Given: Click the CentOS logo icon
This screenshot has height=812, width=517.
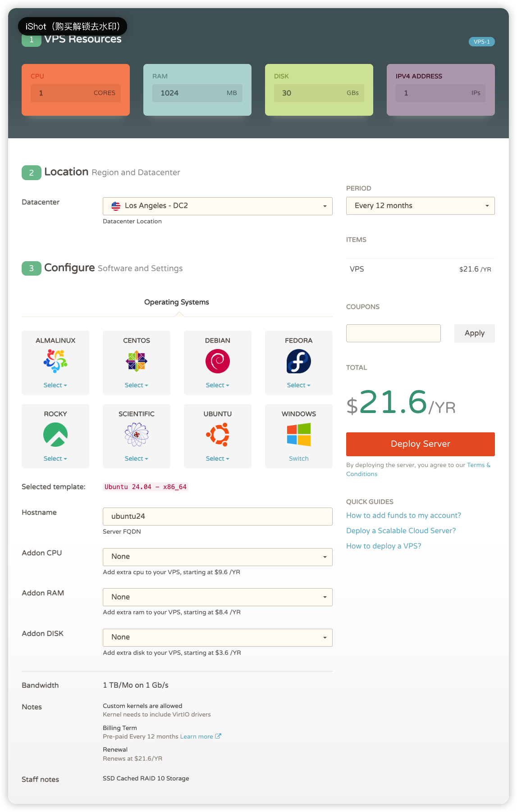Looking at the screenshot, I should tap(137, 361).
